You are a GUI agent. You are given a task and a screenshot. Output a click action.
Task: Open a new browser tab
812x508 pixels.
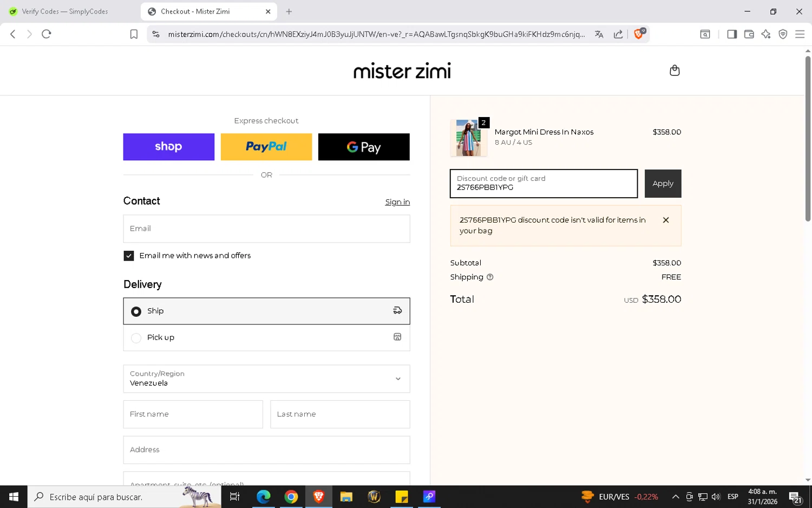coord(289,11)
